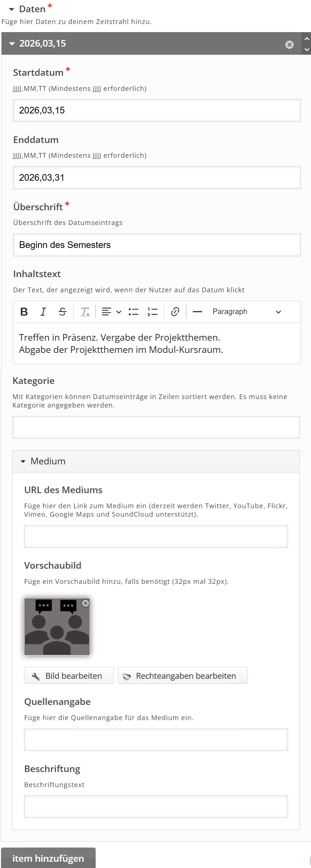This screenshot has width=311, height=868.
Task: Insert a link in the editor
Action: tap(175, 312)
